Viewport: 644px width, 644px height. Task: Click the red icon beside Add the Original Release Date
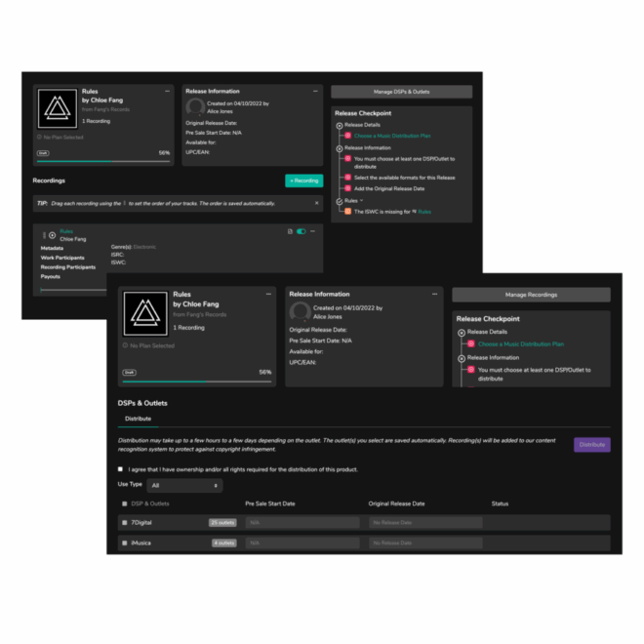tap(348, 188)
